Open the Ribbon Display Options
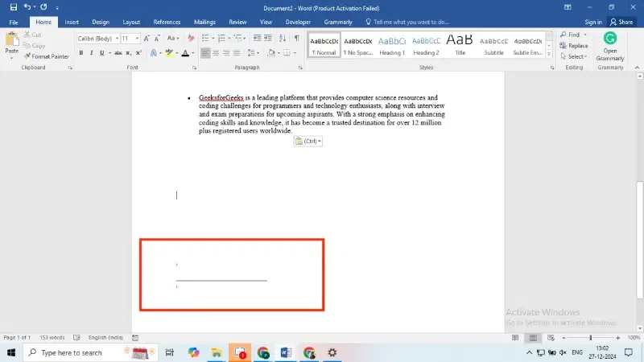This screenshot has width=644, height=362. [x=568, y=7]
